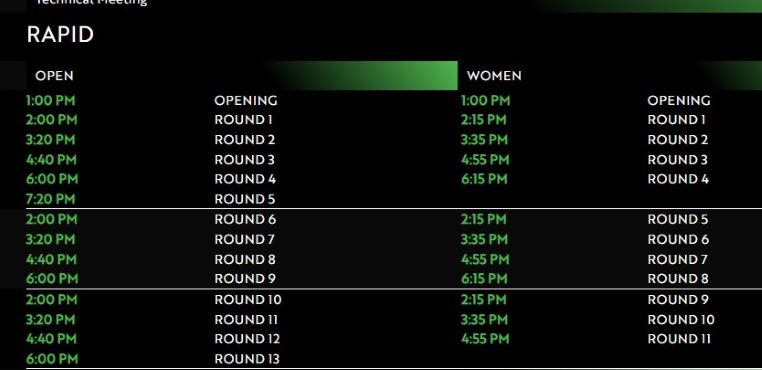Click Open ROUND 9 label
762x370 pixels.
(x=245, y=279)
